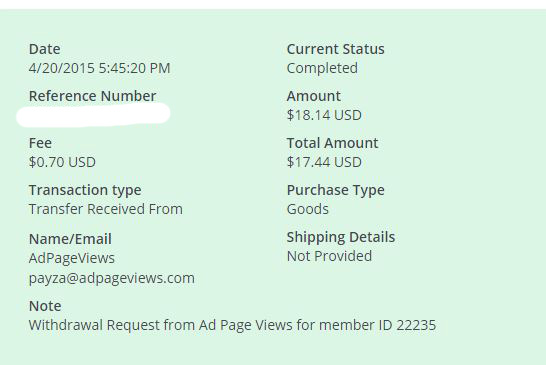546x365 pixels.
Task: Click the Date label
Action: [x=45, y=49]
